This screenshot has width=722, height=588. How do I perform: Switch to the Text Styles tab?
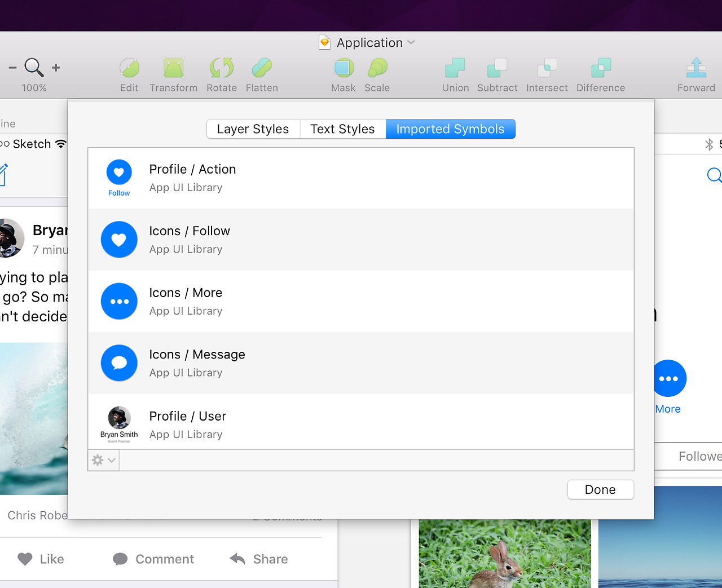click(x=342, y=129)
